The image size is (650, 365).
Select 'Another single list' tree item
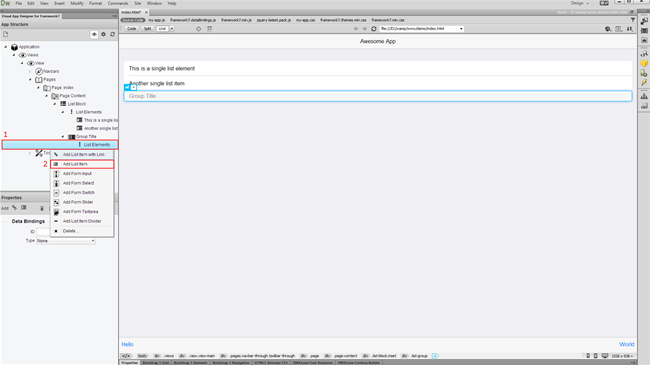tap(101, 128)
